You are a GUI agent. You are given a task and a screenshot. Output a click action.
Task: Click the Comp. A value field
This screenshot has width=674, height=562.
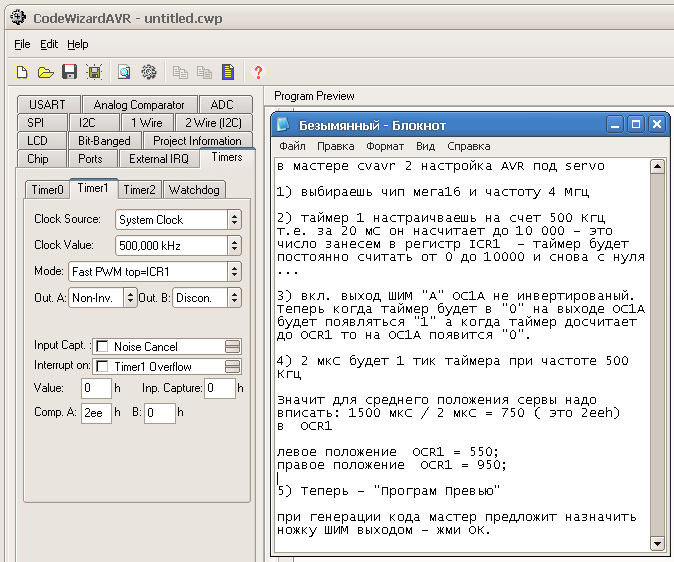(x=95, y=411)
